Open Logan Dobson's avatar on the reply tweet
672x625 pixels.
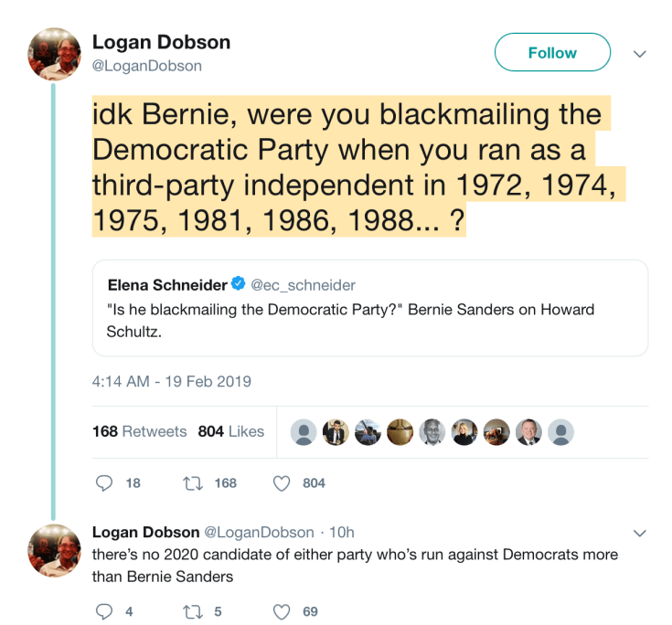click(x=55, y=550)
